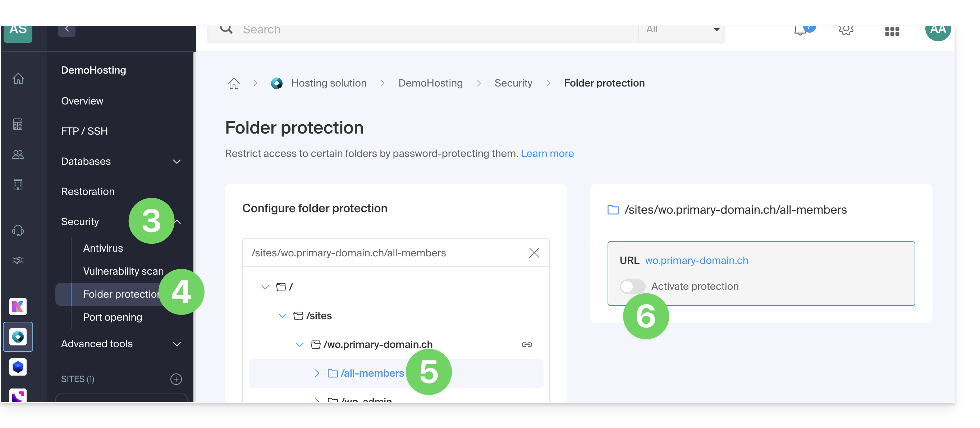The height and width of the screenshot is (428, 980).
Task: Go to Port opening in the Security menu
Action: pyautogui.click(x=113, y=317)
